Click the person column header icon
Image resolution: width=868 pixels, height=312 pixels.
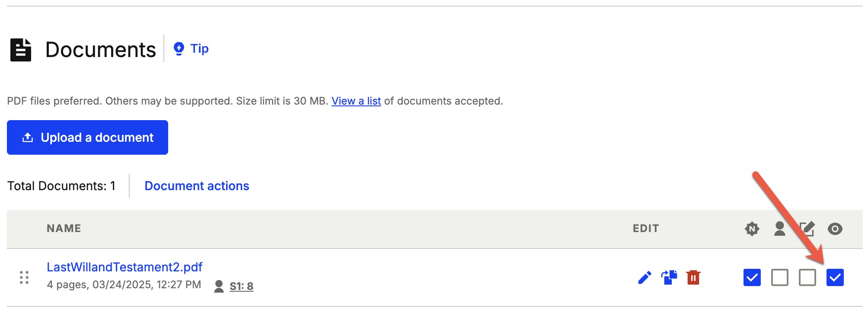[780, 229]
